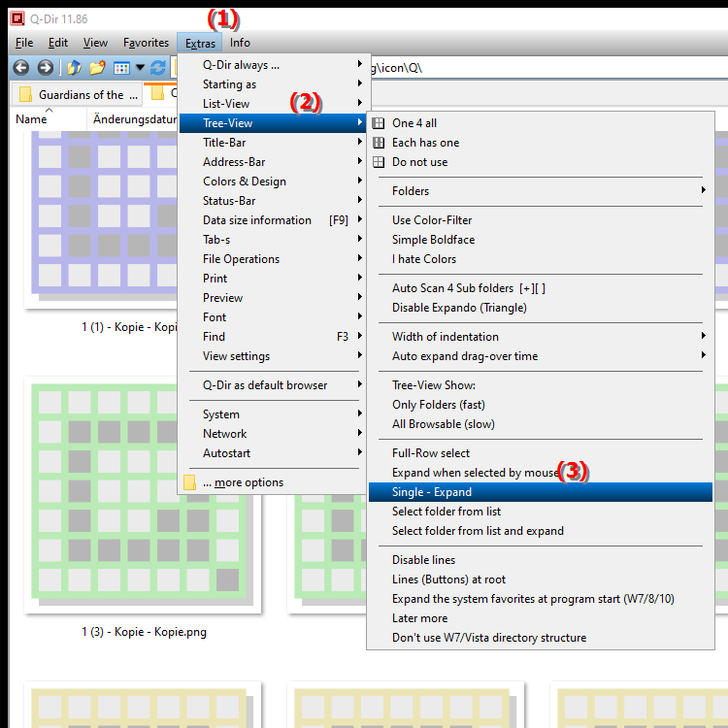Open Auto expand drag-over time submenu
The width and height of the screenshot is (728, 728).
[541, 356]
